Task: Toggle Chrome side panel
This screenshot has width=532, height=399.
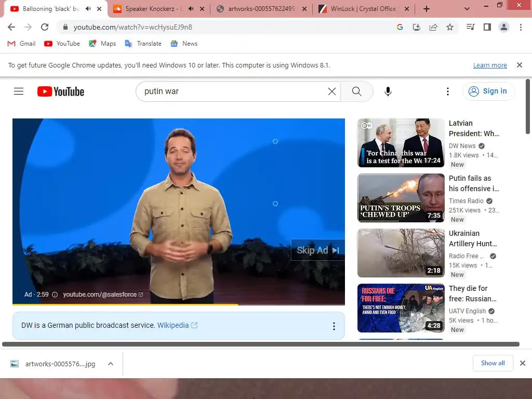Action: click(x=487, y=27)
